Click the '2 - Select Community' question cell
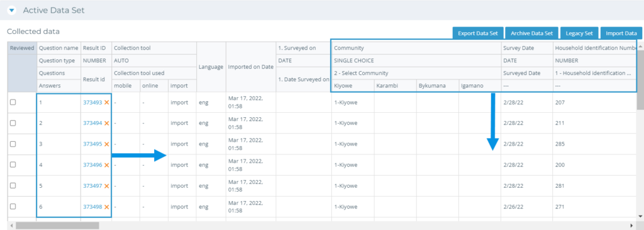The height and width of the screenshot is (230, 644). 416,73
